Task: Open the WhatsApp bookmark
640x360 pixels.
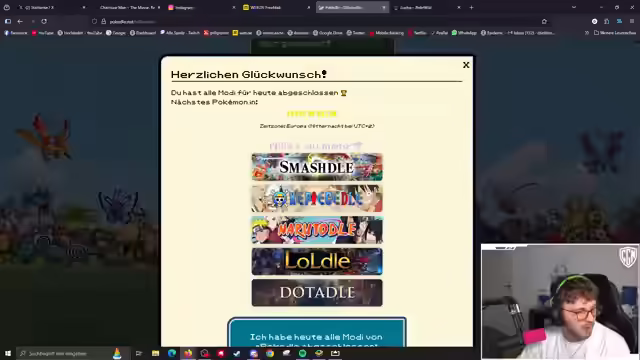Action: click(x=464, y=33)
